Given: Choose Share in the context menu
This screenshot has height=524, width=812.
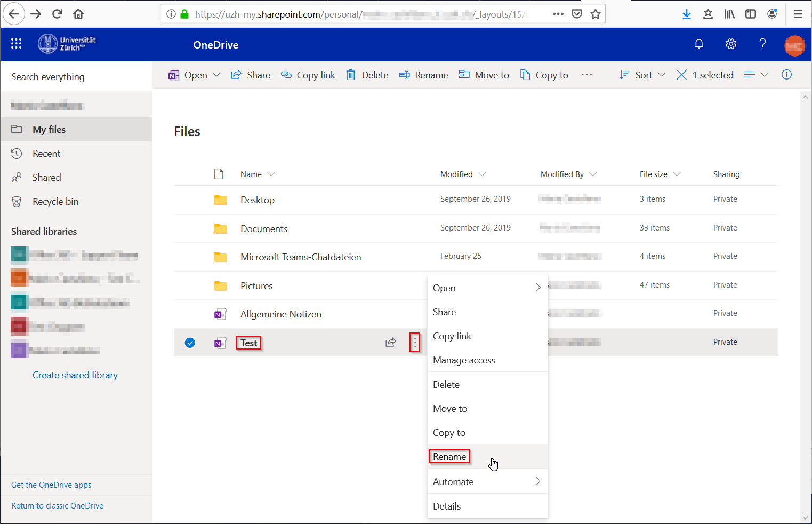Looking at the screenshot, I should (x=487, y=312).
